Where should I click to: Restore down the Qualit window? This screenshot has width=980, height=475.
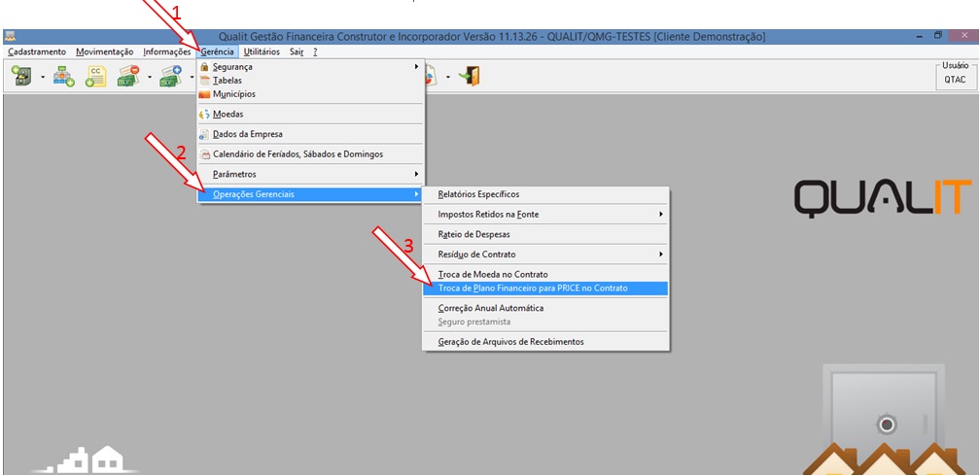pos(938,36)
